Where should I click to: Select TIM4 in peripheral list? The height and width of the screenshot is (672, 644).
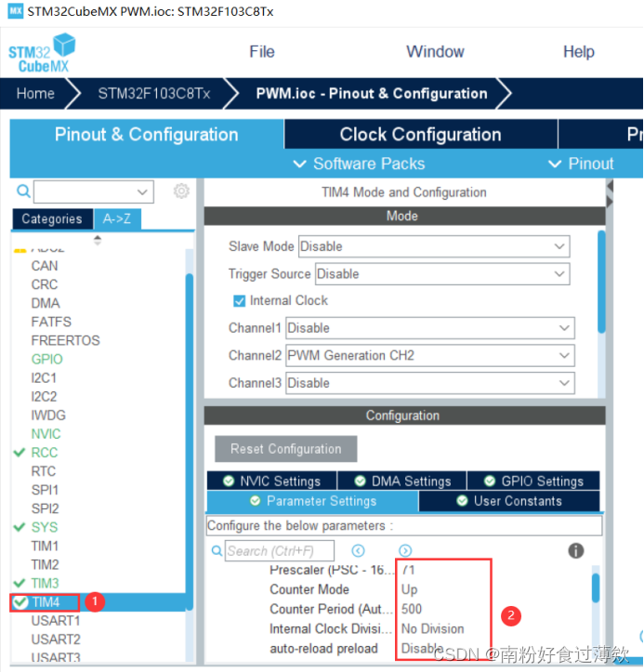pos(46,602)
